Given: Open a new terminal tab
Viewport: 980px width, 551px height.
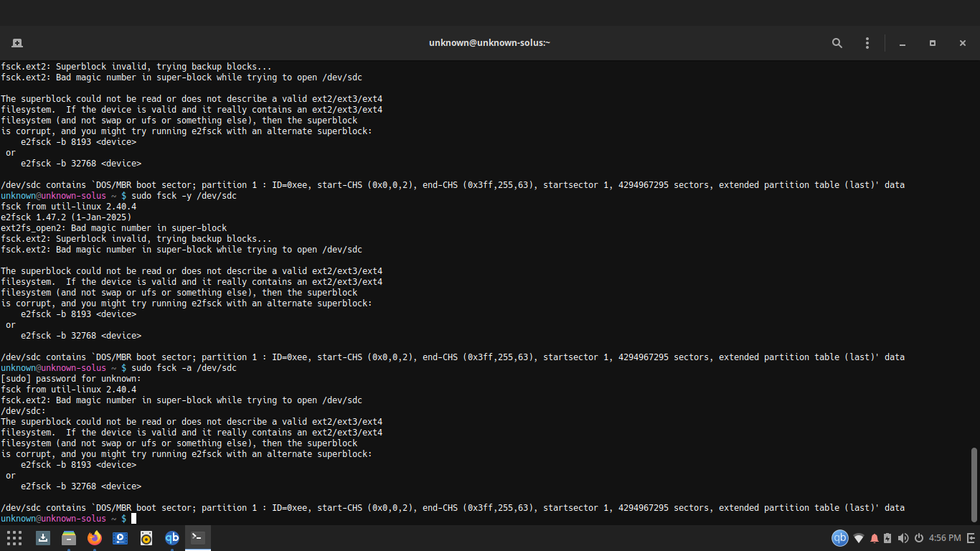Looking at the screenshot, I should [17, 43].
